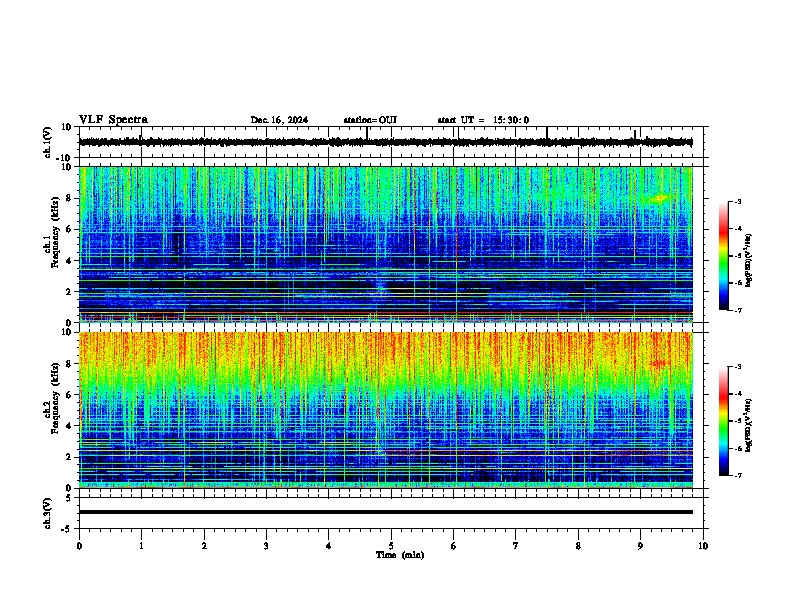
Task: Click the ch.2 spectrogram panel
Action: (x=386, y=410)
